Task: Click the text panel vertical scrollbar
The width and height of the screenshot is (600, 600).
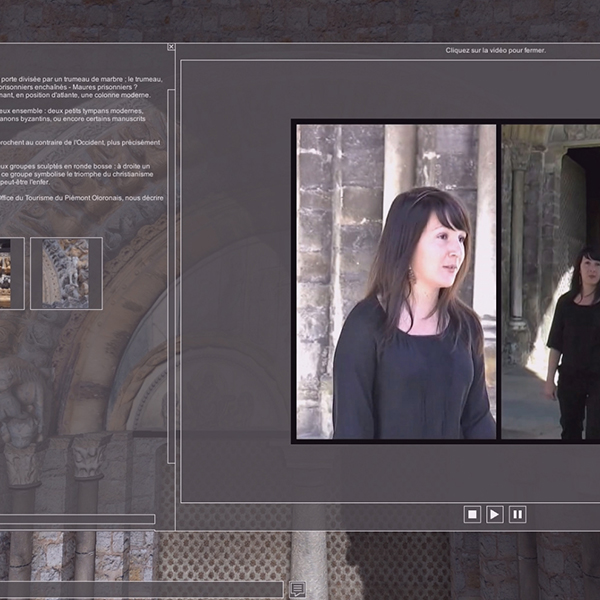Action: pos(171,276)
